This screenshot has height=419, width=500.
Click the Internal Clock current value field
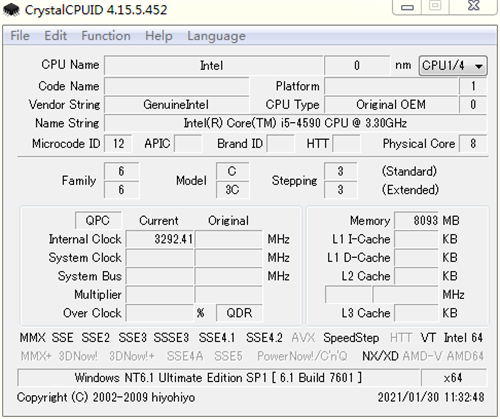point(160,239)
